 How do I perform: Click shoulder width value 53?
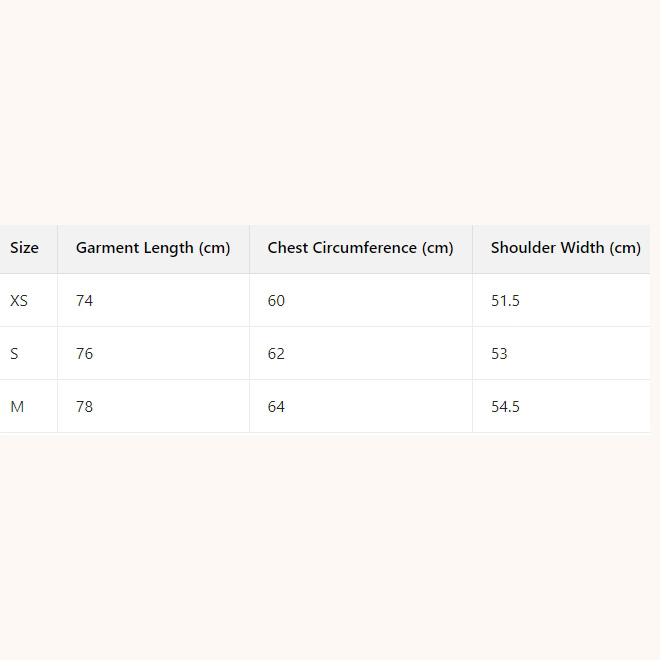point(499,353)
